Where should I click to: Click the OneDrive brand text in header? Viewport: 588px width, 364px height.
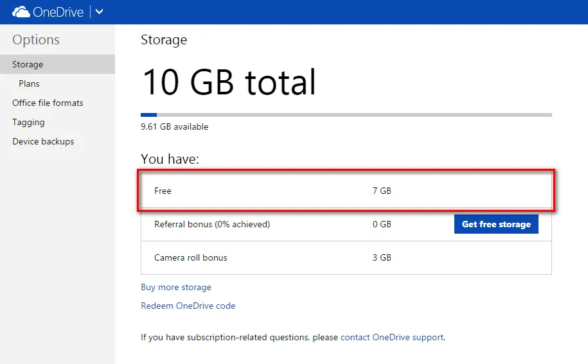tap(58, 12)
